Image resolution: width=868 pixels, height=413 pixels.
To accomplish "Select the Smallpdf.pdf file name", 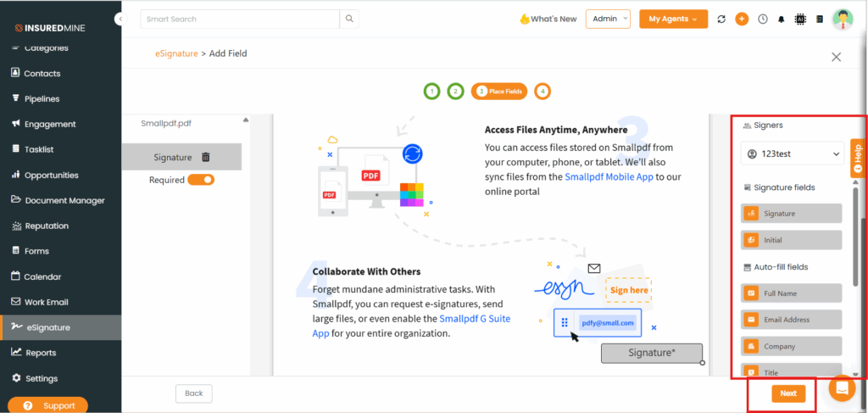I will click(x=166, y=124).
